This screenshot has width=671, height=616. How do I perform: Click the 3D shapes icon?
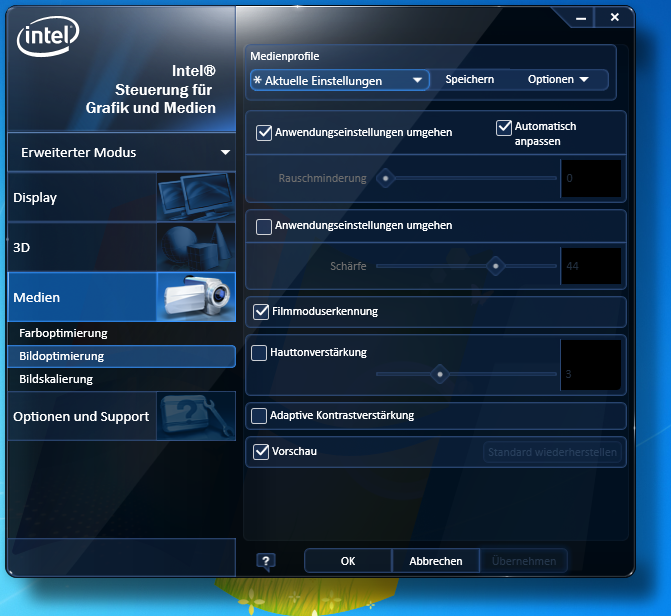coord(196,247)
